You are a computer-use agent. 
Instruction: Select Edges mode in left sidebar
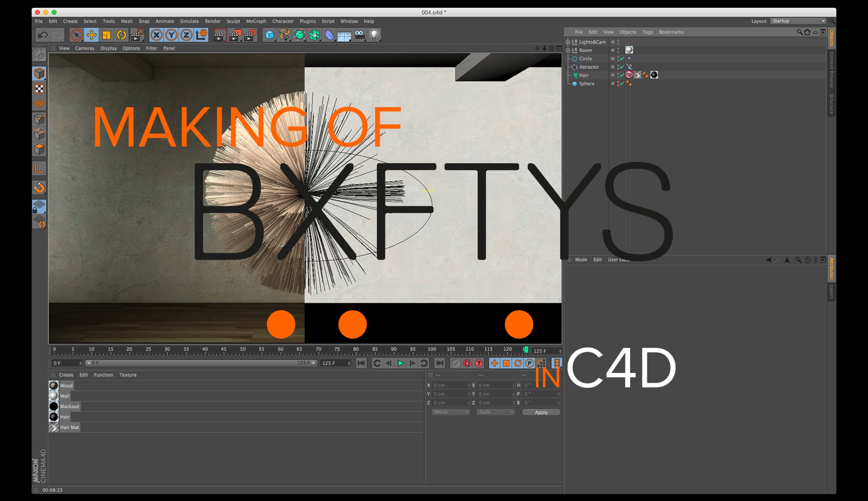tap(39, 134)
